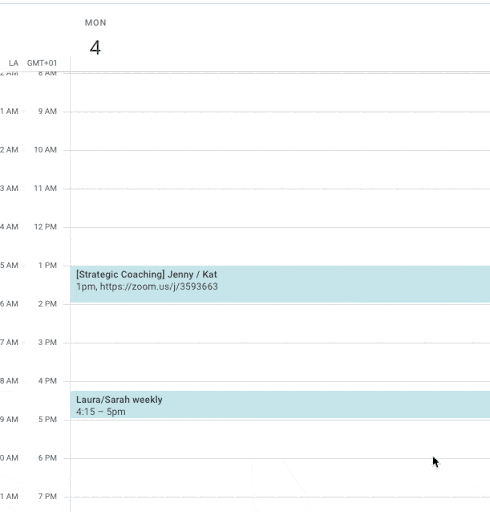The width and height of the screenshot is (490, 512).
Task: Select the Monday 4 date header
Action: [95, 48]
